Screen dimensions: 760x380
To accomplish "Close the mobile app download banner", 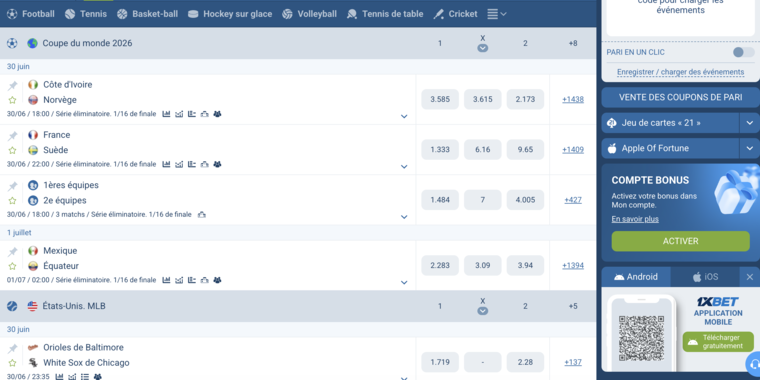I will click(750, 277).
